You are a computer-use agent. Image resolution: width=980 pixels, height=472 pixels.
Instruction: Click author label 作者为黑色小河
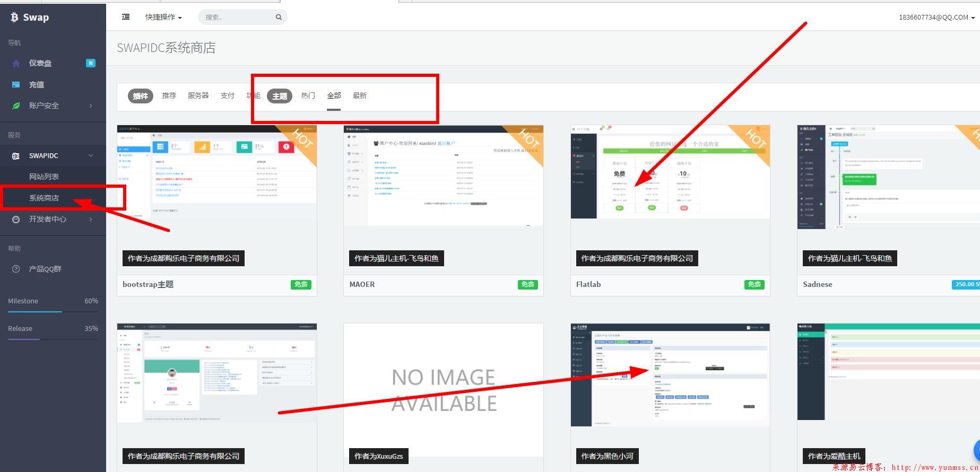pyautogui.click(x=607, y=456)
